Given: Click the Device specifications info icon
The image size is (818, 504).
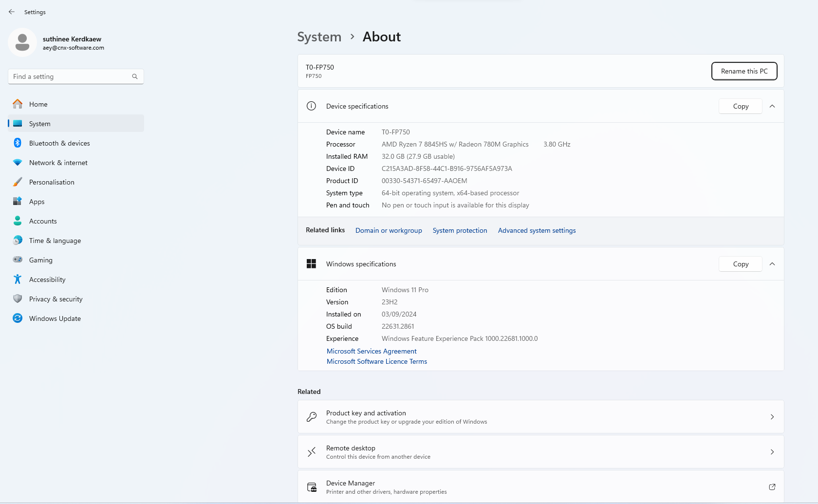Looking at the screenshot, I should coord(312,106).
